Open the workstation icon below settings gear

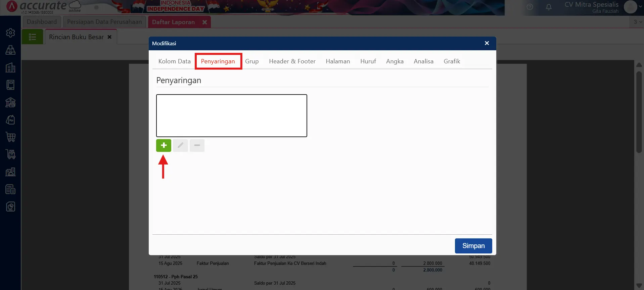click(x=10, y=50)
